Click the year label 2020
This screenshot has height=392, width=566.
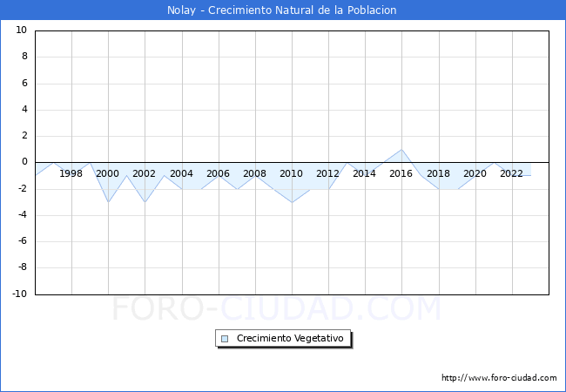click(x=475, y=173)
